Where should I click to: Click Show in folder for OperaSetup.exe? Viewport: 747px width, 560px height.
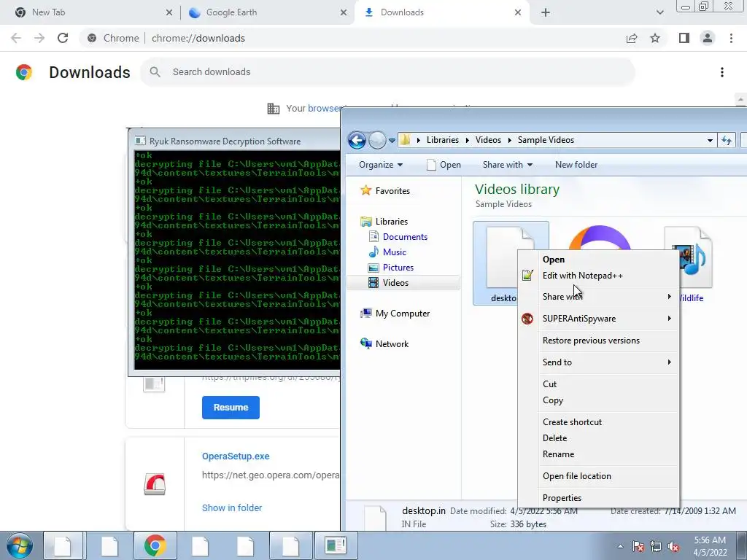231,508
